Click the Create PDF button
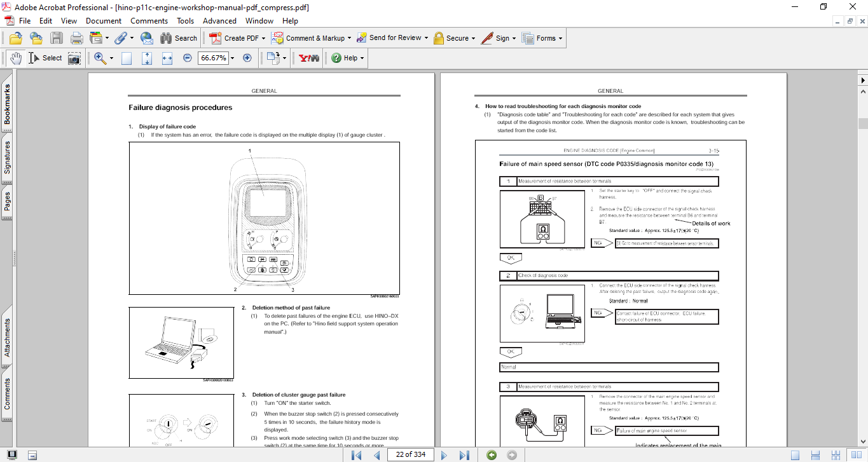The image size is (868, 462). point(235,38)
